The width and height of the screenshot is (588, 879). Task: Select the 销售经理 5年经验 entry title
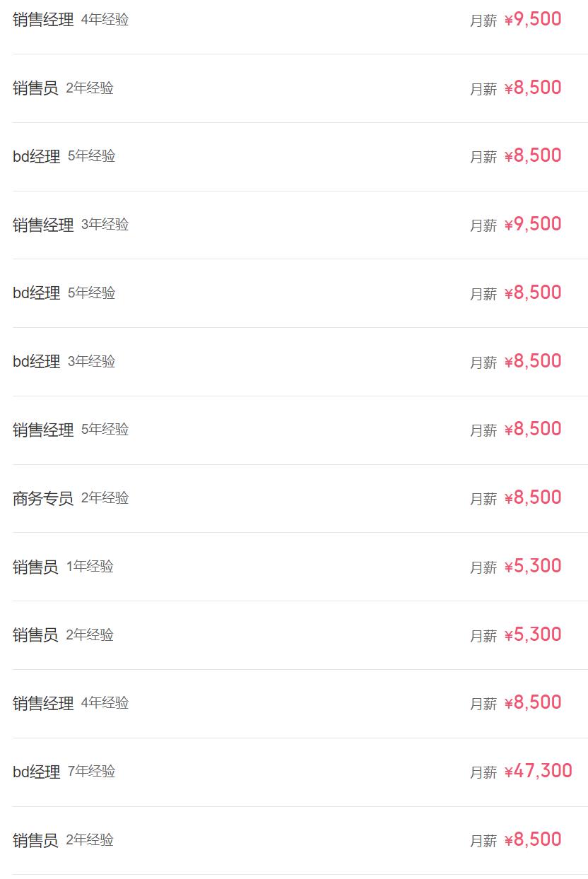(x=43, y=430)
